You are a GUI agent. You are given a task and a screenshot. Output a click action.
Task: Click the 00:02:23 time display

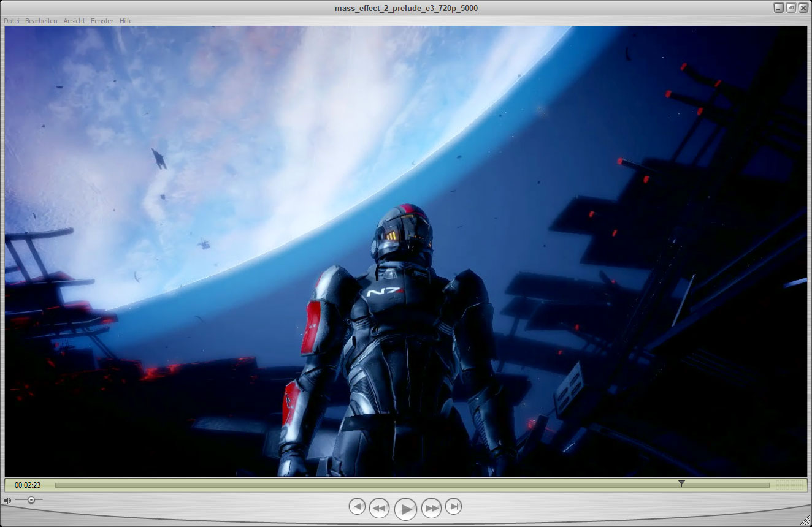point(28,485)
